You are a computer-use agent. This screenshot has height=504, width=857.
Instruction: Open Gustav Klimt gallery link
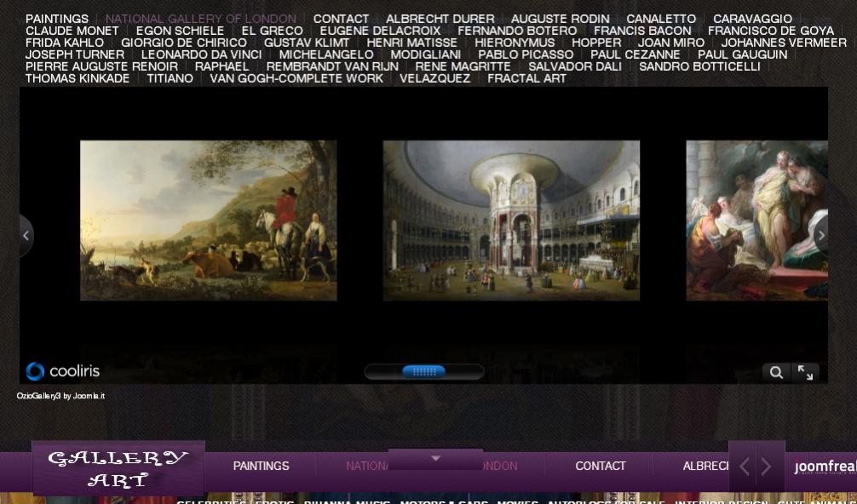click(307, 43)
